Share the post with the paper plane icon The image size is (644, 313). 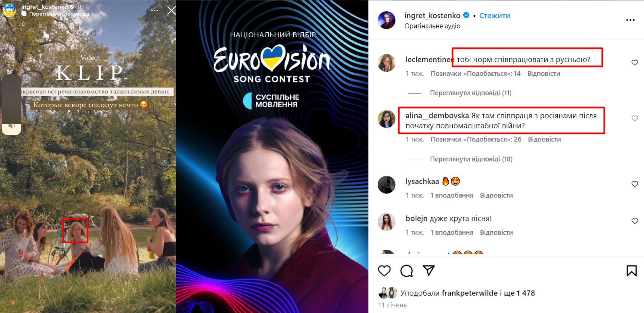click(429, 270)
